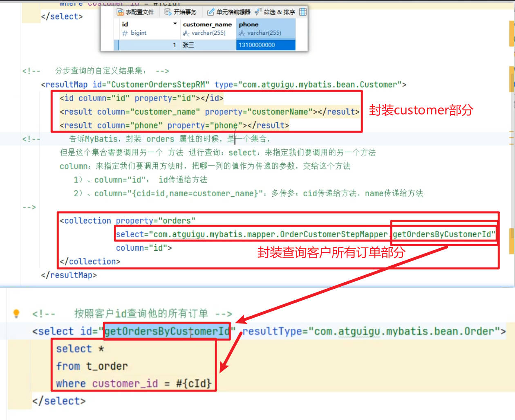Click the 表配置文件 table profile icon
Screen dimensions: 515x420
120,12
